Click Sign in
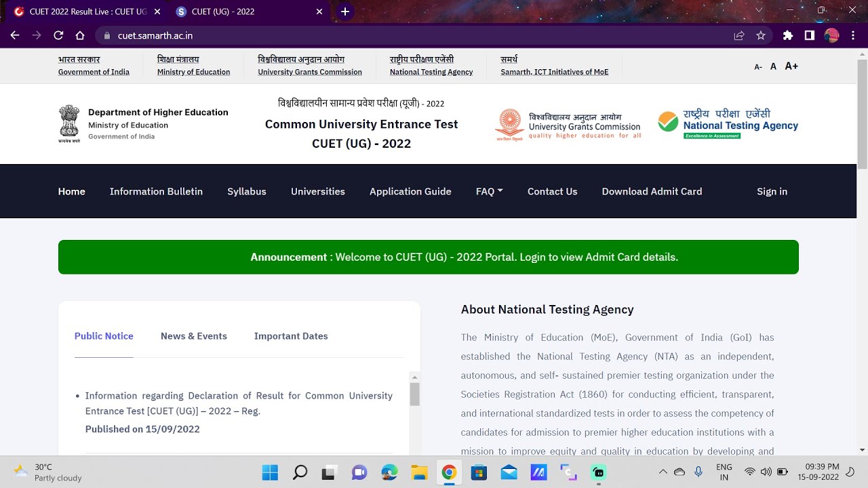Viewport: 868px width, 488px height. 772,191
